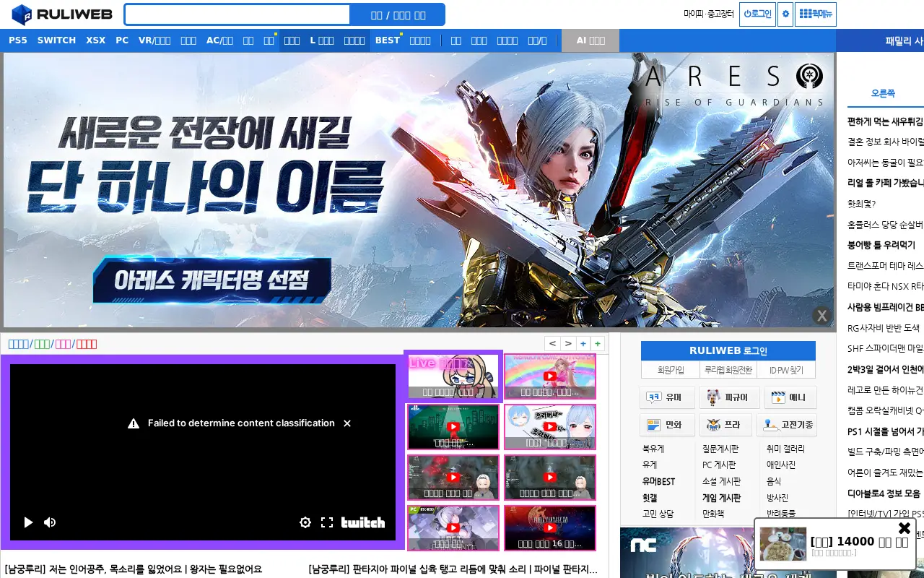The width and height of the screenshot is (924, 578).
Task: Open the header settings gear
Action: tap(785, 14)
